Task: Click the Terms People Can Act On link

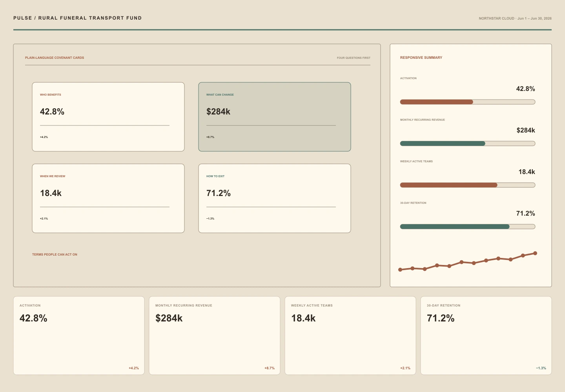Action: 55,254
